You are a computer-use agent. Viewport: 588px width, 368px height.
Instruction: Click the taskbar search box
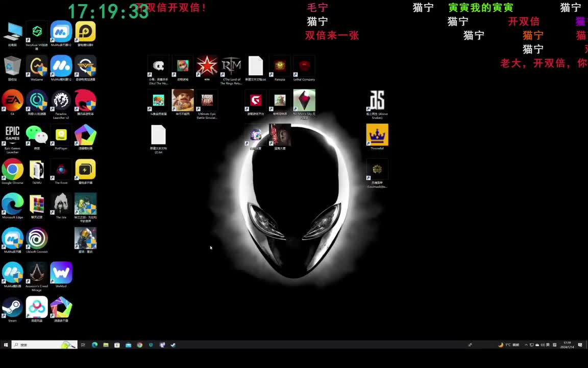44,344
